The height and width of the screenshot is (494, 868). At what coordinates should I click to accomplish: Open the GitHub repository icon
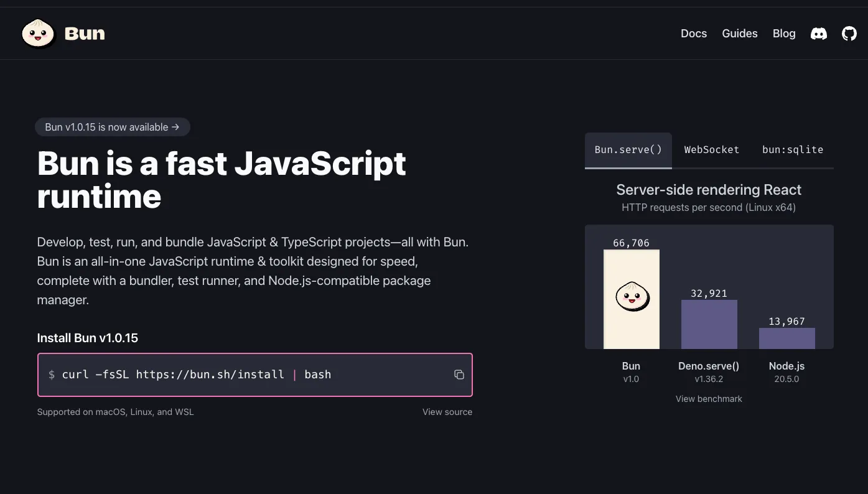point(849,34)
